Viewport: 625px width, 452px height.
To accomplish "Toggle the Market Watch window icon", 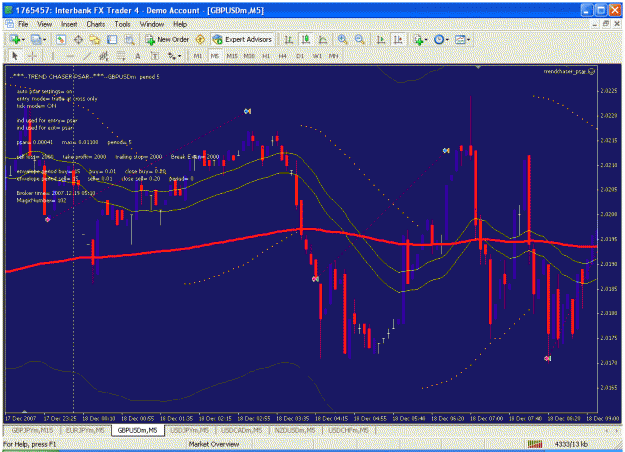I will 61,39.
